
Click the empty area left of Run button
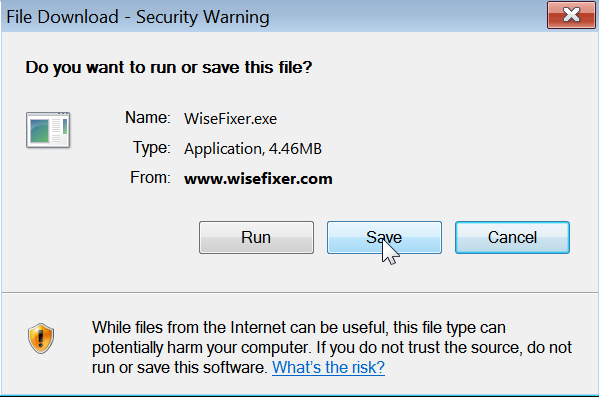(x=100, y=237)
